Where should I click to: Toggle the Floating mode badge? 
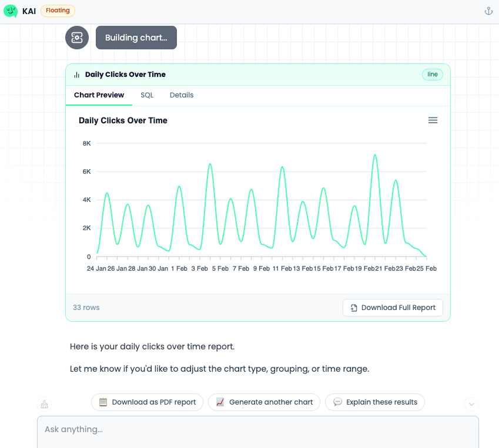(x=57, y=11)
